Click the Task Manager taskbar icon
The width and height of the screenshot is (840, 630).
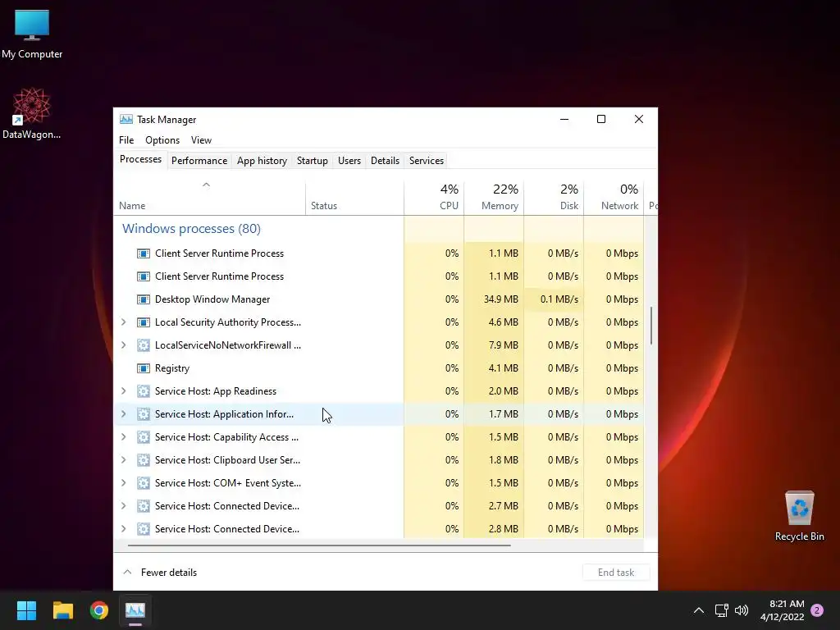click(x=135, y=610)
